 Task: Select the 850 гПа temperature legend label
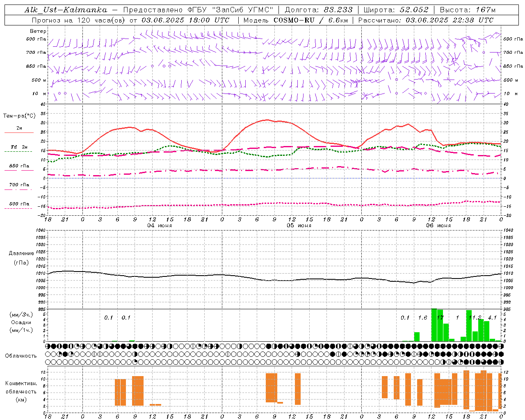(19, 166)
